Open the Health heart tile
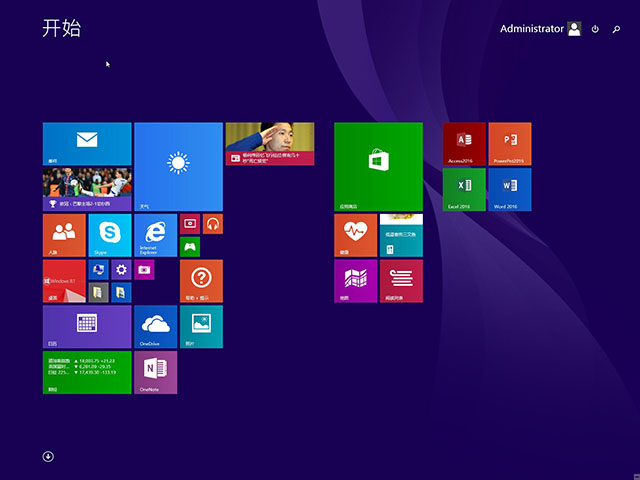 [355, 235]
